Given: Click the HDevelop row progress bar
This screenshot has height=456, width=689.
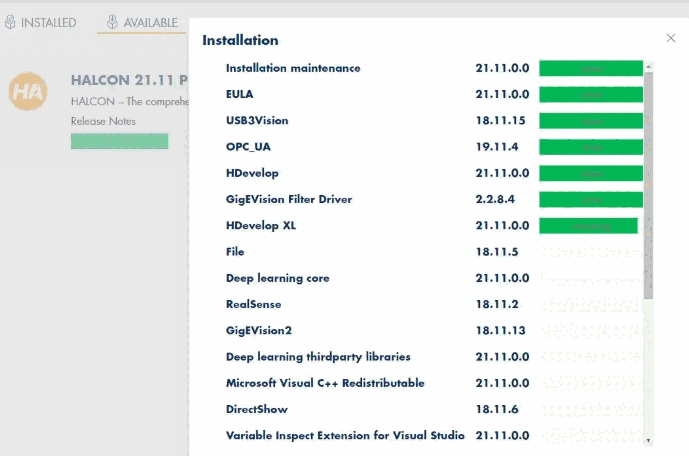Looking at the screenshot, I should (x=591, y=174).
